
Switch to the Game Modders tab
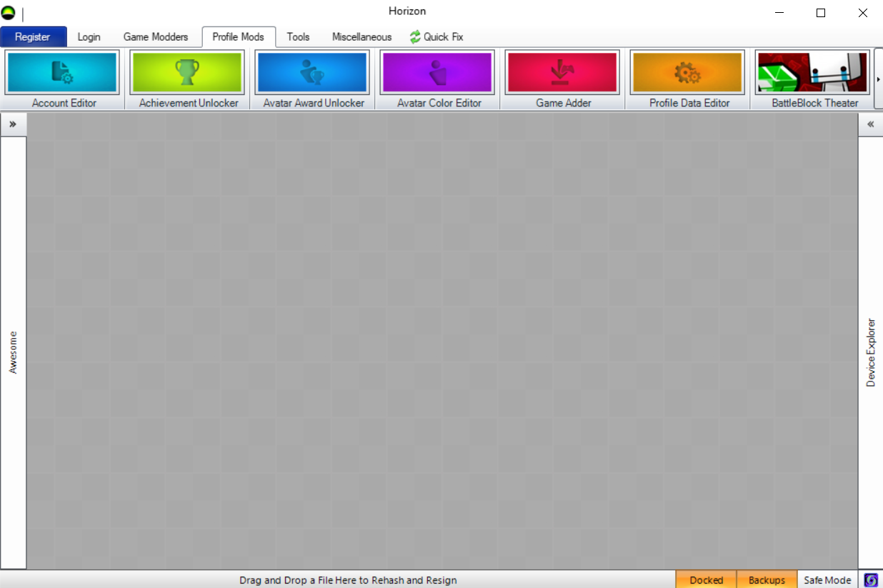pos(156,37)
